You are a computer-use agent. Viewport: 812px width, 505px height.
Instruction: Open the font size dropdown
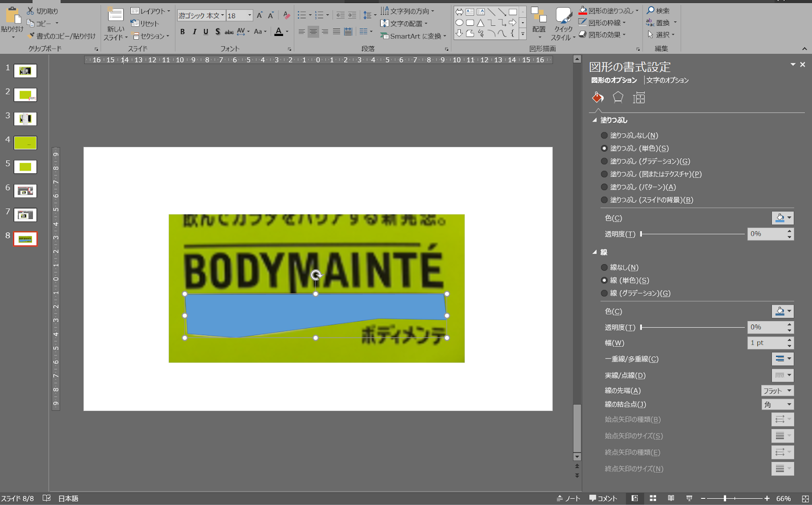pyautogui.click(x=249, y=15)
